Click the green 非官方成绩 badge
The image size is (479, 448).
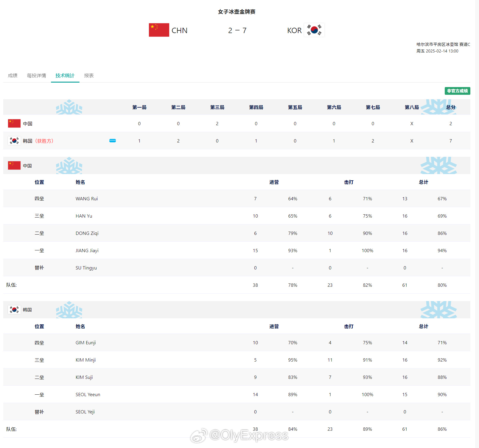click(x=457, y=91)
